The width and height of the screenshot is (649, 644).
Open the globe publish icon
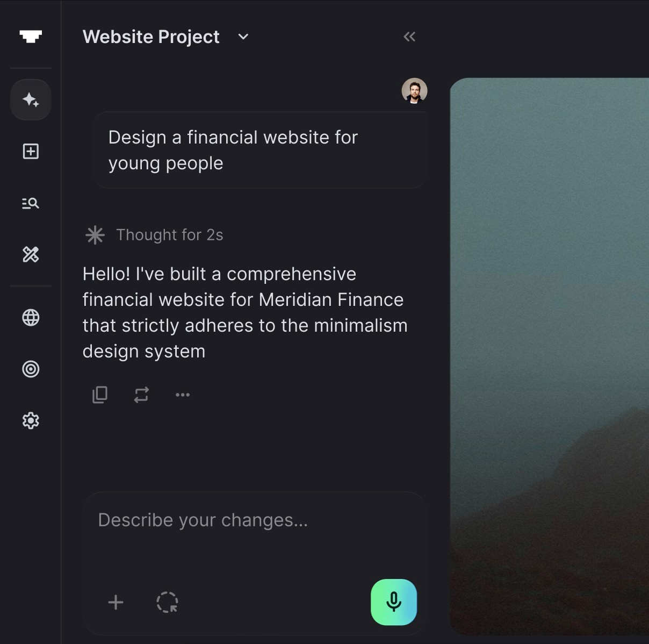point(31,318)
